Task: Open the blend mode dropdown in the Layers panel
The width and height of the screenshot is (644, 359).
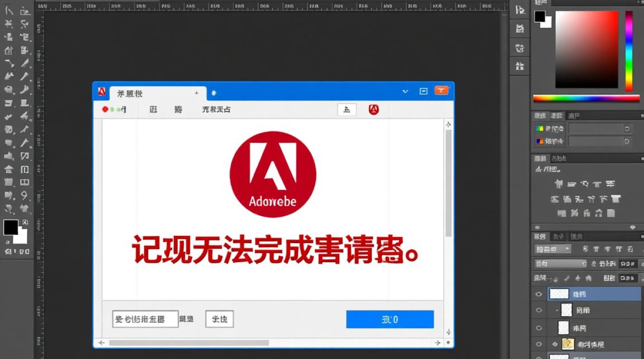Action: tap(561, 264)
